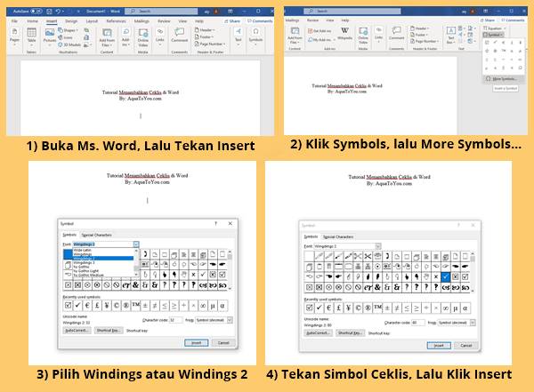Click Font dropdown arrow in step 3 dialog
This screenshot has width=534, height=392.
[136, 244]
